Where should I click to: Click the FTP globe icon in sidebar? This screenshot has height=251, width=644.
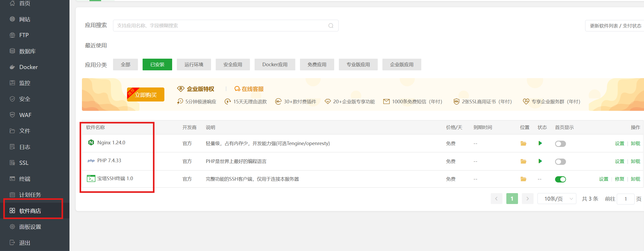(x=12, y=35)
